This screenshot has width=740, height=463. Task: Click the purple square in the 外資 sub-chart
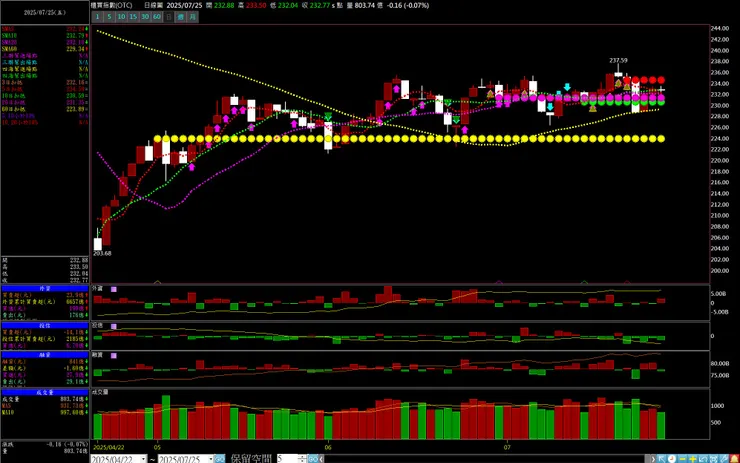click(x=114, y=289)
